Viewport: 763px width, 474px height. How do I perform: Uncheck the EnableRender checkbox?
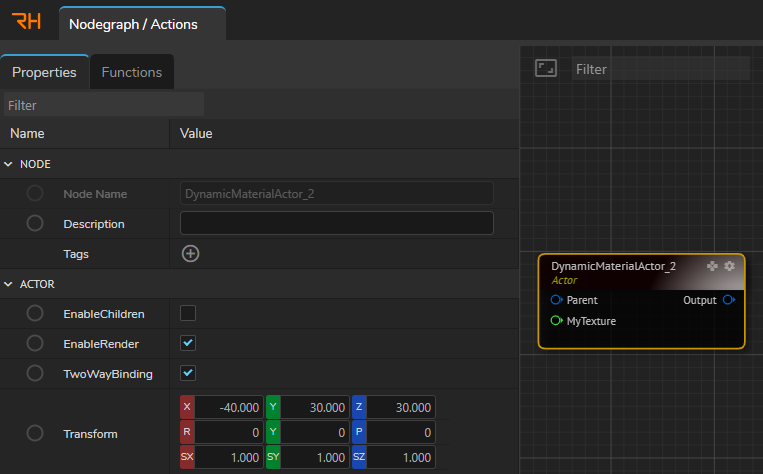tap(188, 343)
